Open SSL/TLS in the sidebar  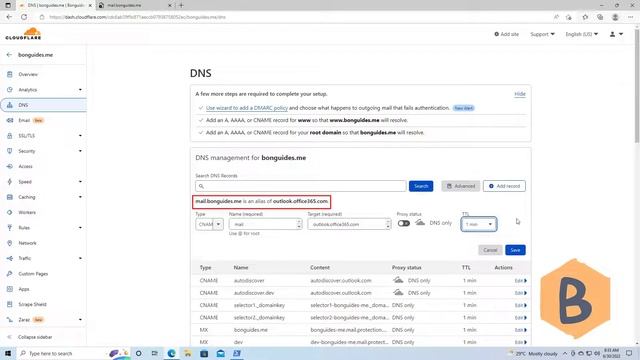tap(27, 136)
